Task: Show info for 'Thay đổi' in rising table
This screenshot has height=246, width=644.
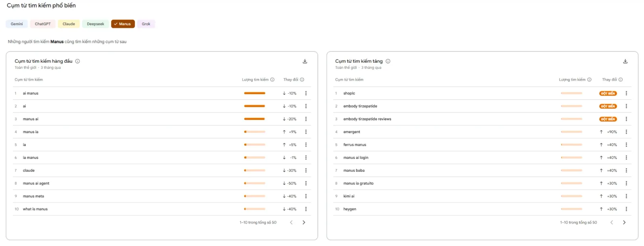Action: click(x=621, y=80)
